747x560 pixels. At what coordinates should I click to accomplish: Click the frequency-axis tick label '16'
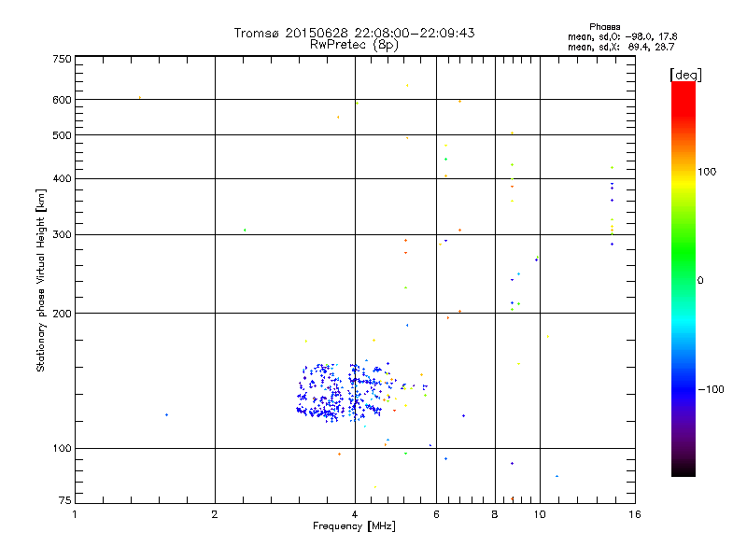pos(635,514)
